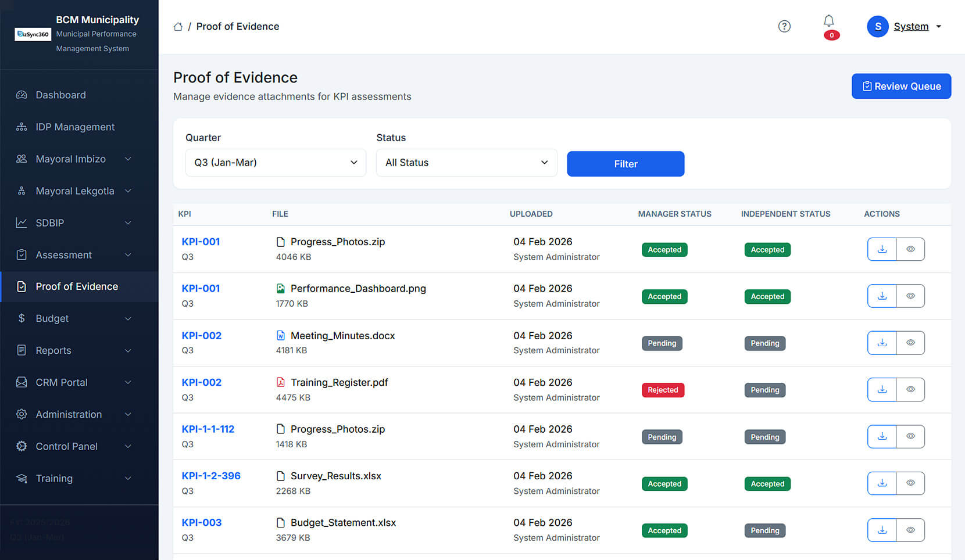Preview Meeting_Minutes.docx using eye icon
The height and width of the screenshot is (560, 965).
pyautogui.click(x=910, y=343)
